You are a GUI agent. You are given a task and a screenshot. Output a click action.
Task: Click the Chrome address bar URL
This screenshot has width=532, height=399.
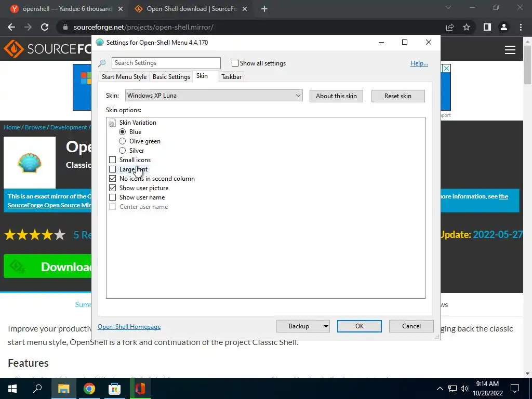143,27
